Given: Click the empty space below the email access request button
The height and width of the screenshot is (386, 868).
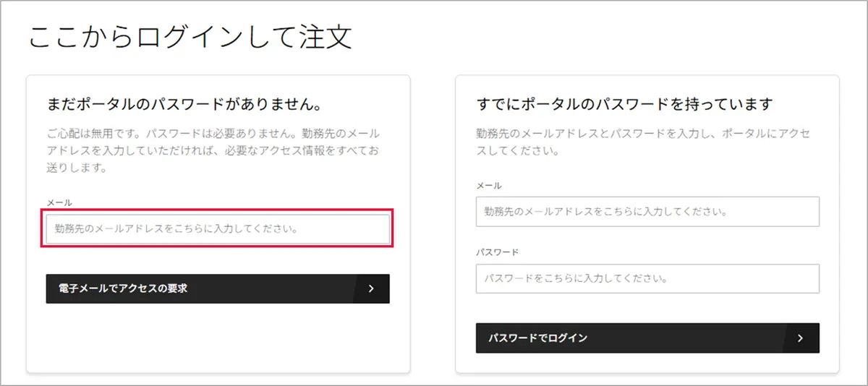Looking at the screenshot, I should [218, 336].
